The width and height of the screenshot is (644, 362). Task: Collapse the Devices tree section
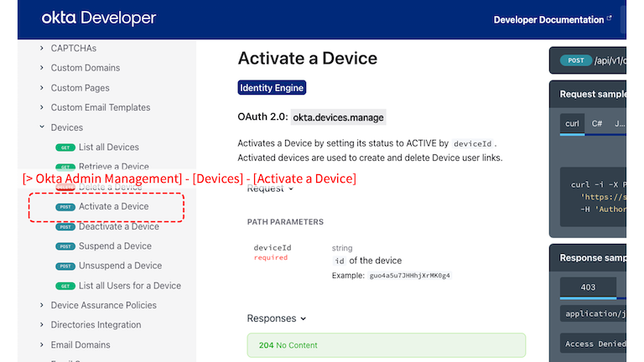tap(42, 127)
